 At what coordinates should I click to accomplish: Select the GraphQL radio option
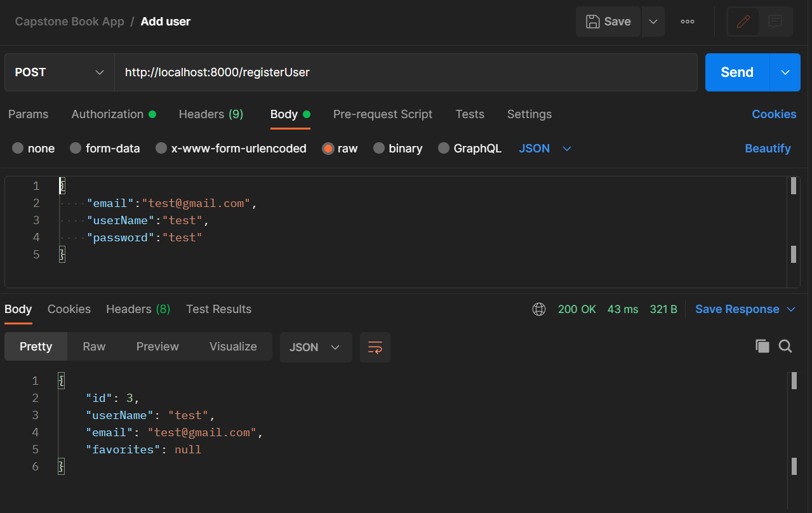point(470,149)
